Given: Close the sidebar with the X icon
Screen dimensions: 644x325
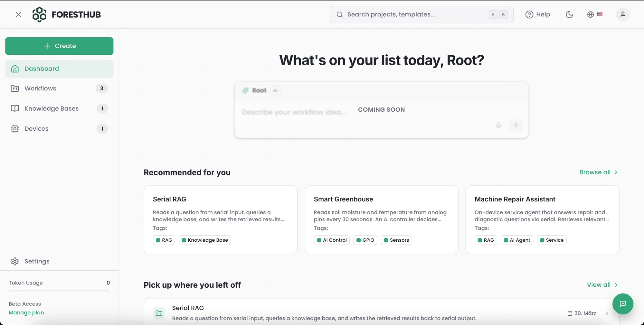Looking at the screenshot, I should click(18, 14).
